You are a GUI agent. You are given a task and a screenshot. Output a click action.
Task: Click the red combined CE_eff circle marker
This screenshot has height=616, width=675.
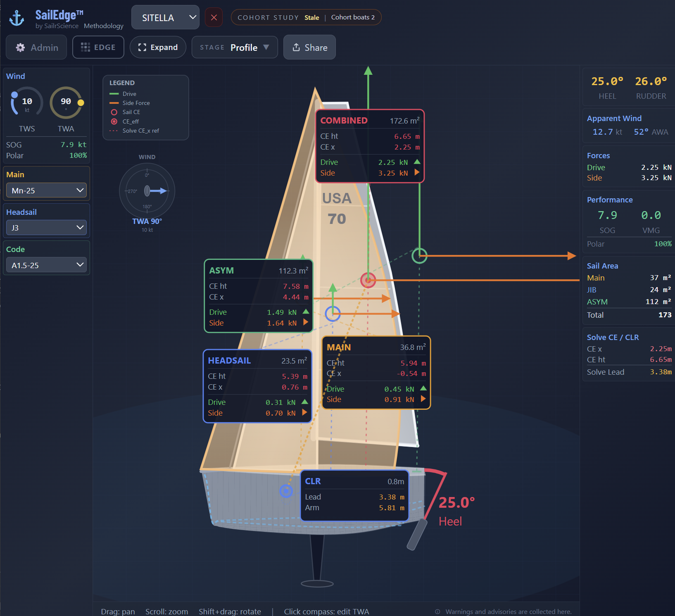tap(368, 280)
